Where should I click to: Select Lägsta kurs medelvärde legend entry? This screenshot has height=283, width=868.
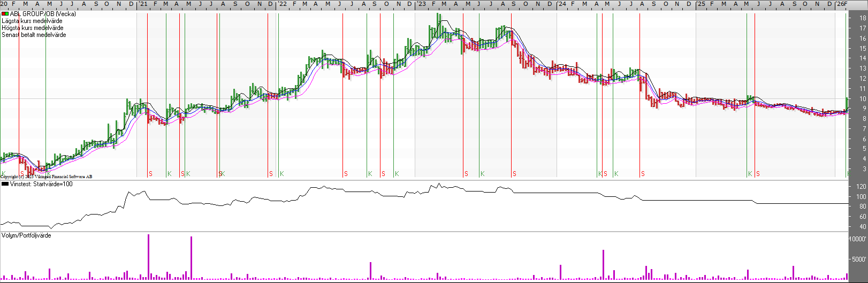pyautogui.click(x=32, y=21)
